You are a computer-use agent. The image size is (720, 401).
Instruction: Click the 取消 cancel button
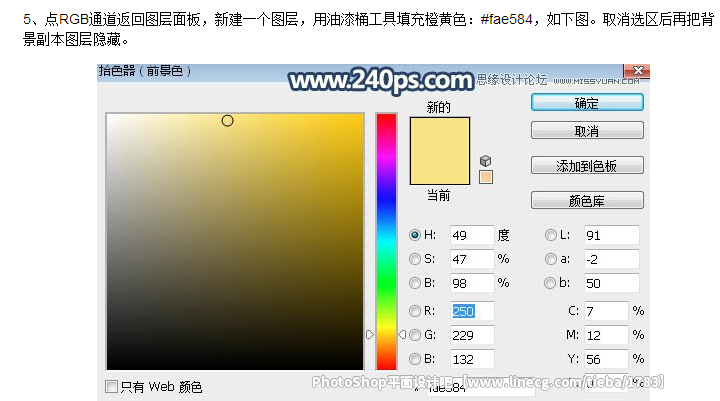click(x=587, y=130)
